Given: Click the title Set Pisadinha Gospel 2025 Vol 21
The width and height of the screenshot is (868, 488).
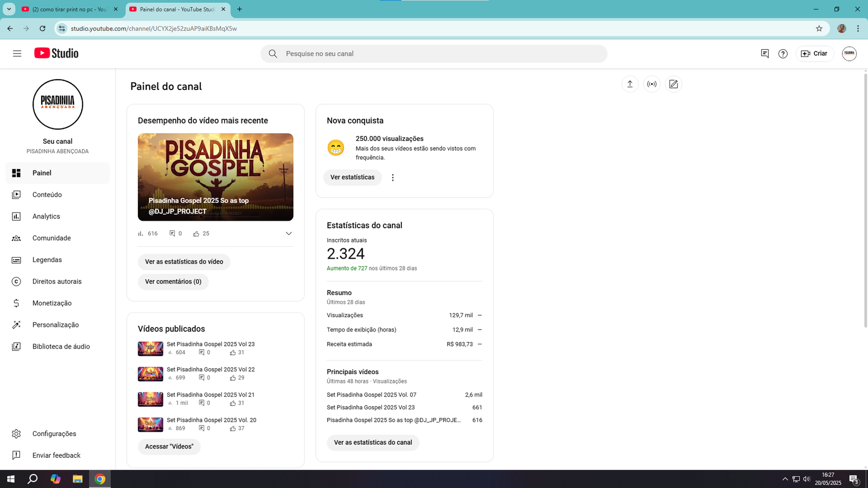Looking at the screenshot, I should coord(210,395).
